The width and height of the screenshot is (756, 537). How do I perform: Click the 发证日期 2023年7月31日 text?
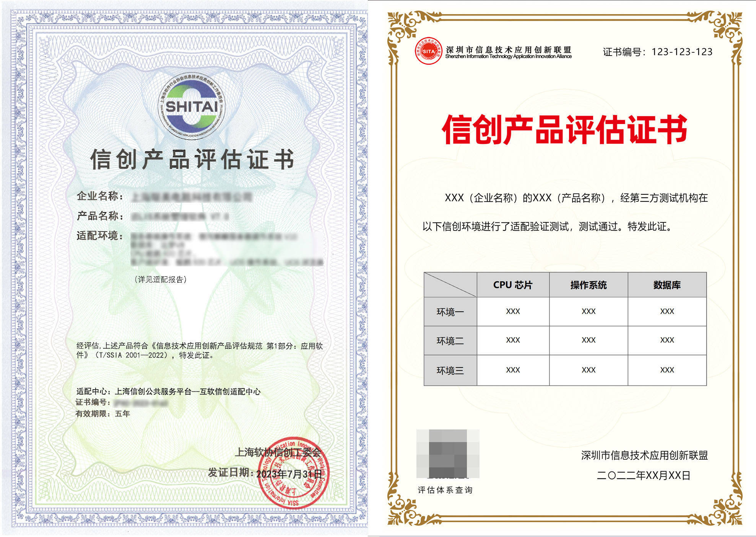pyautogui.click(x=265, y=473)
